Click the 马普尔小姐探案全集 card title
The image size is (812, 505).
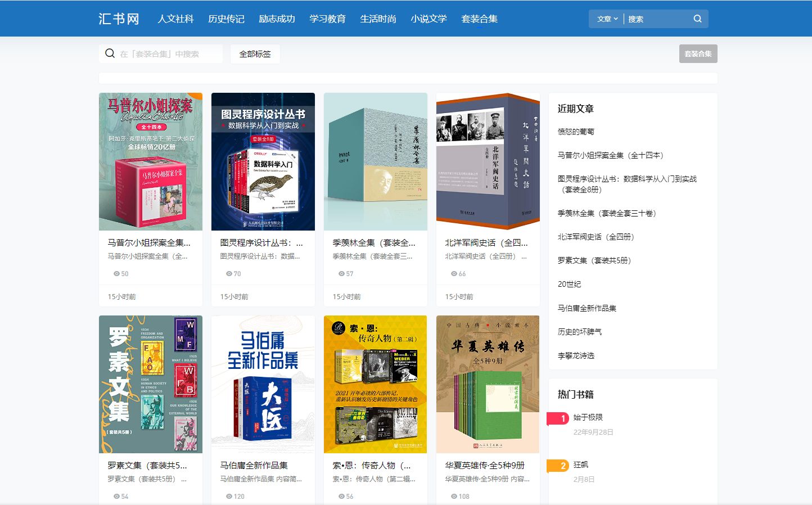pos(149,243)
